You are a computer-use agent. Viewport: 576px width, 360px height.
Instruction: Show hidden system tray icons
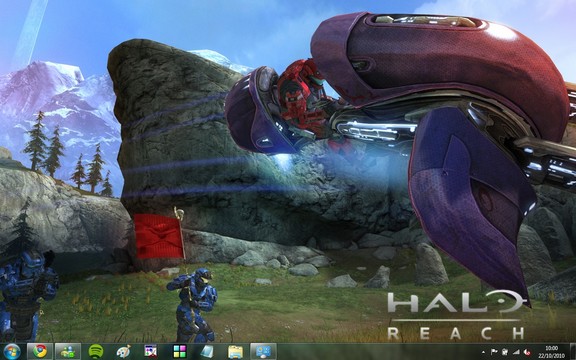click(x=483, y=352)
